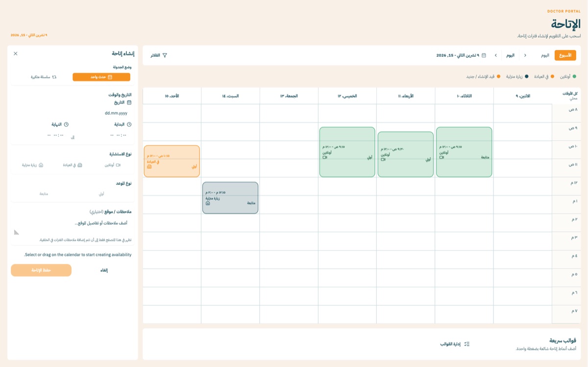Image resolution: width=588 pixels, height=367 pixels.
Task: Click the النهاية end time field
Action: 42,135
